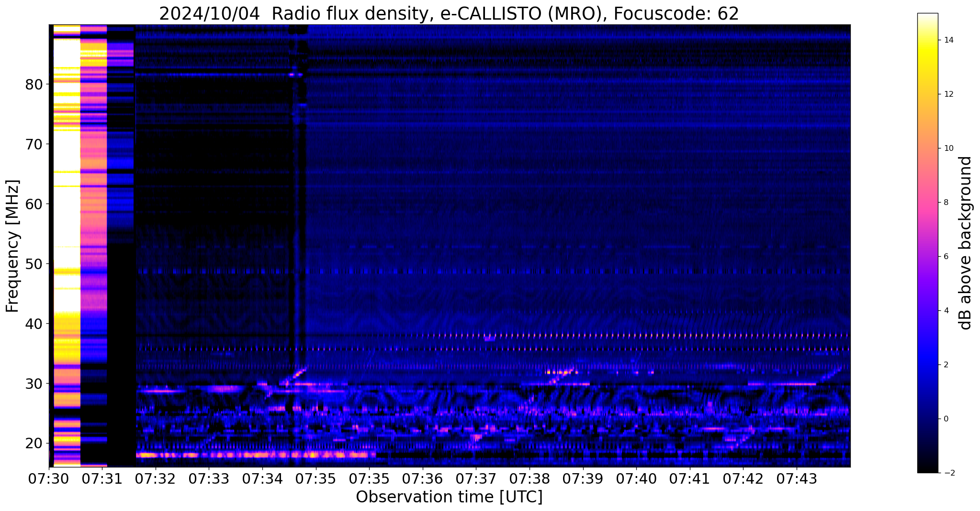Select the 70 tick on the frequency axis
This screenshot has height=511, width=980.
pyautogui.click(x=34, y=144)
